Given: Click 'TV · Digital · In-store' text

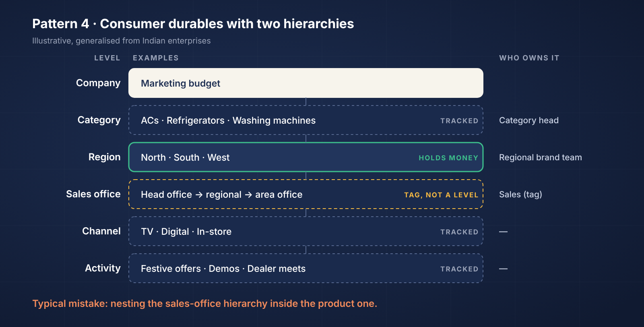Looking at the screenshot, I should click(x=186, y=232).
